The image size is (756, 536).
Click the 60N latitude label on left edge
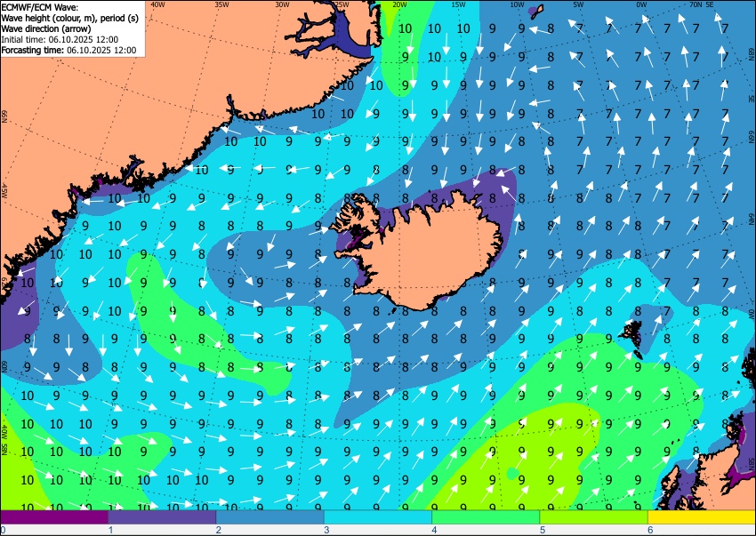(4, 366)
